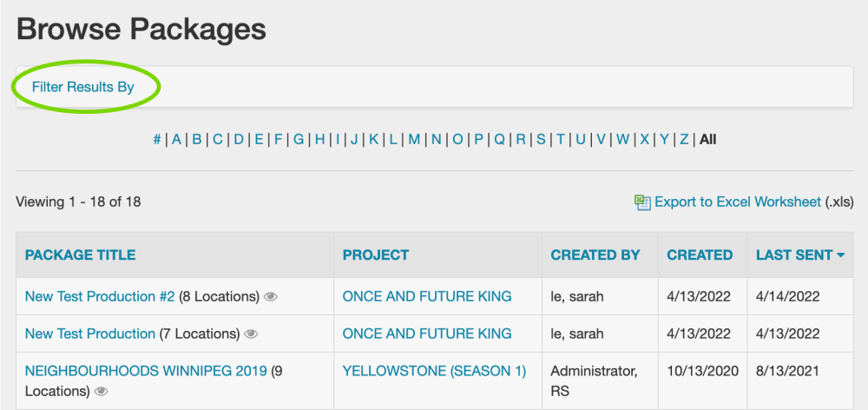
Task: Click the Last Sent sort arrow
Action: [x=841, y=255]
